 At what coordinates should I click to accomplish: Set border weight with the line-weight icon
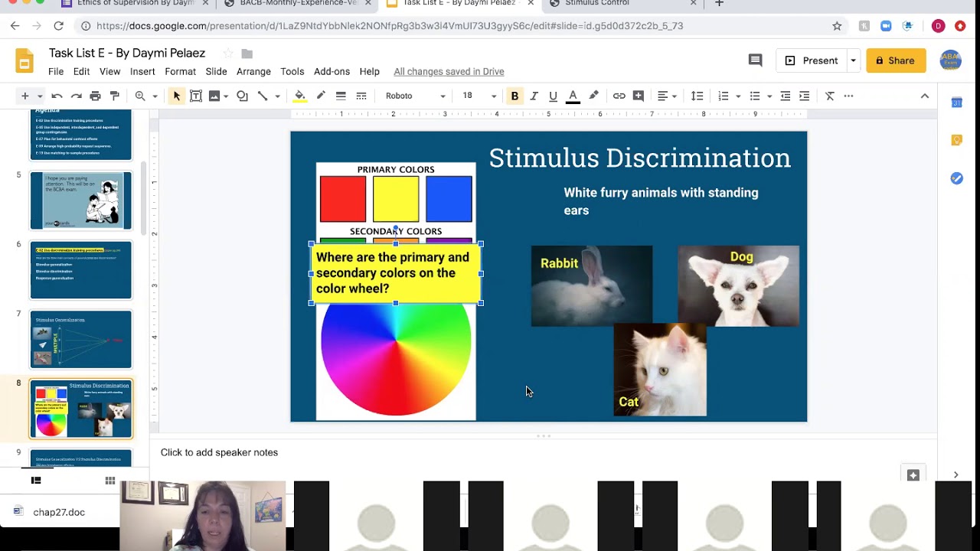point(341,96)
